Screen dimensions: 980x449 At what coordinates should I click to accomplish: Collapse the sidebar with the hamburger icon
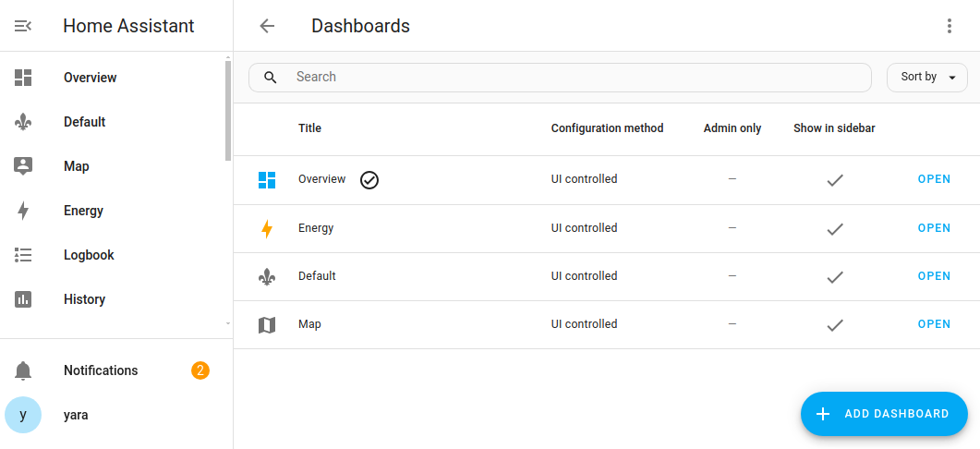tap(23, 26)
